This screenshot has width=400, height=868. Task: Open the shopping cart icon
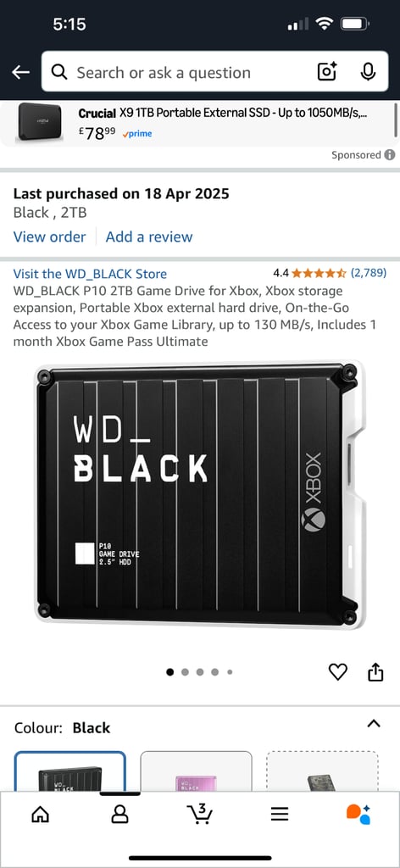tap(200, 814)
